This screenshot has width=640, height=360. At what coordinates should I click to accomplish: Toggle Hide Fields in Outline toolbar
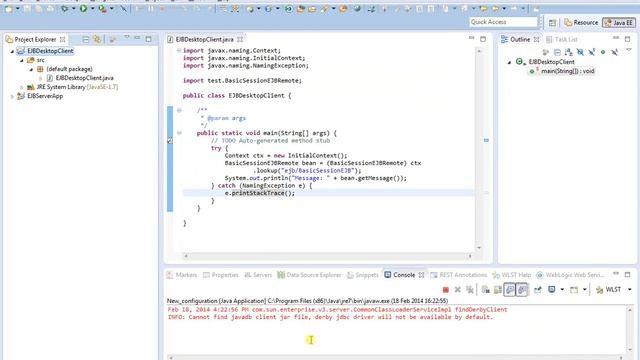pyautogui.click(x=580, y=52)
